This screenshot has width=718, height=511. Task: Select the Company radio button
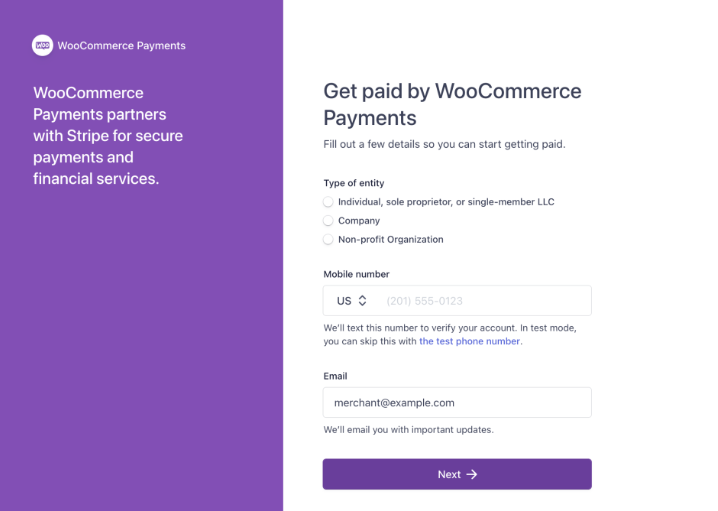[x=328, y=221]
